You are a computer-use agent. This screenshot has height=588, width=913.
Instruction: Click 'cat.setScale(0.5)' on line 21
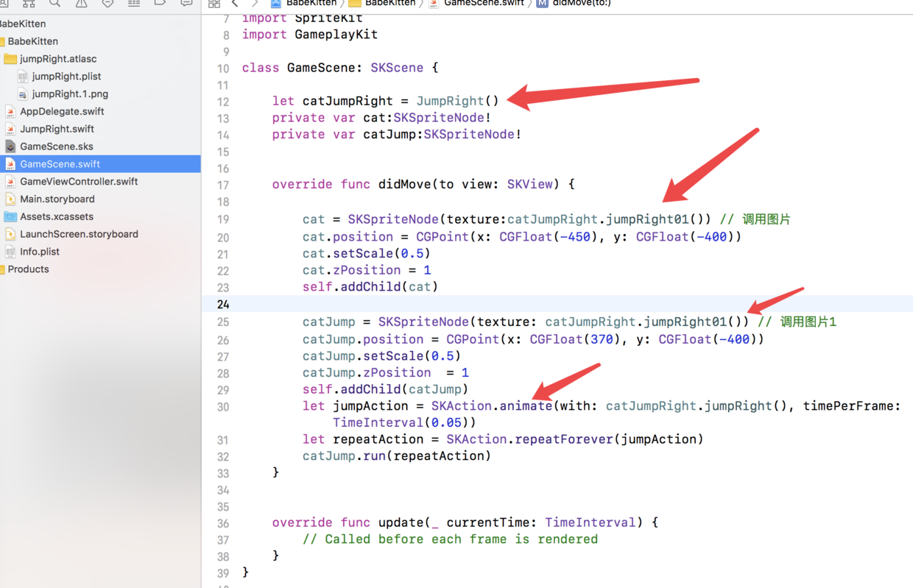point(367,253)
